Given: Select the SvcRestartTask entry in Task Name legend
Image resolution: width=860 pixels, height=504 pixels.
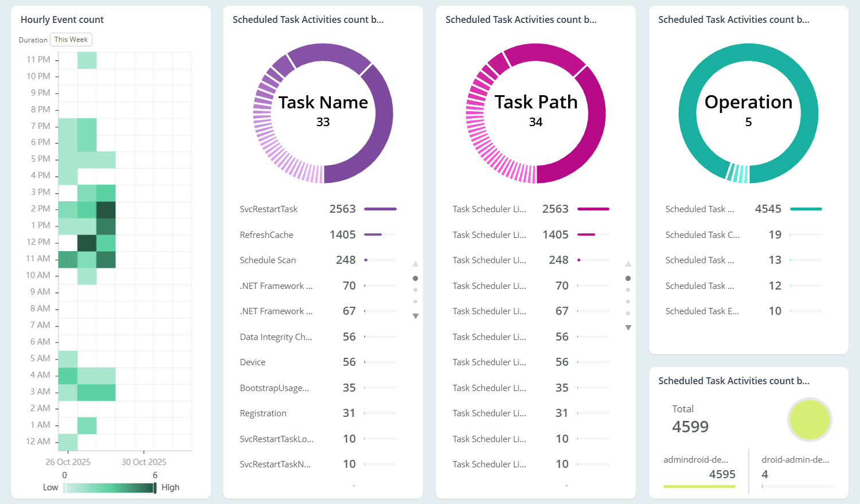Looking at the screenshot, I should (268, 209).
